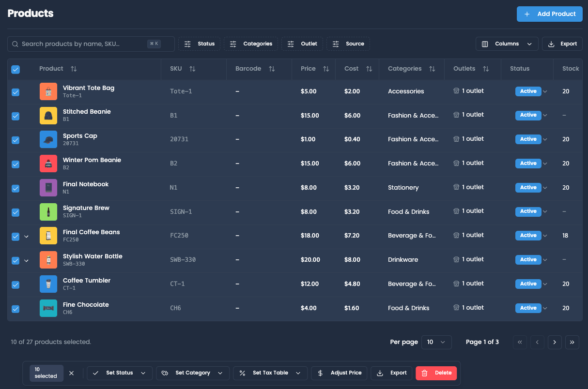Open the Outlet filter
Viewport: 588px width, 389px height.
tap(302, 44)
